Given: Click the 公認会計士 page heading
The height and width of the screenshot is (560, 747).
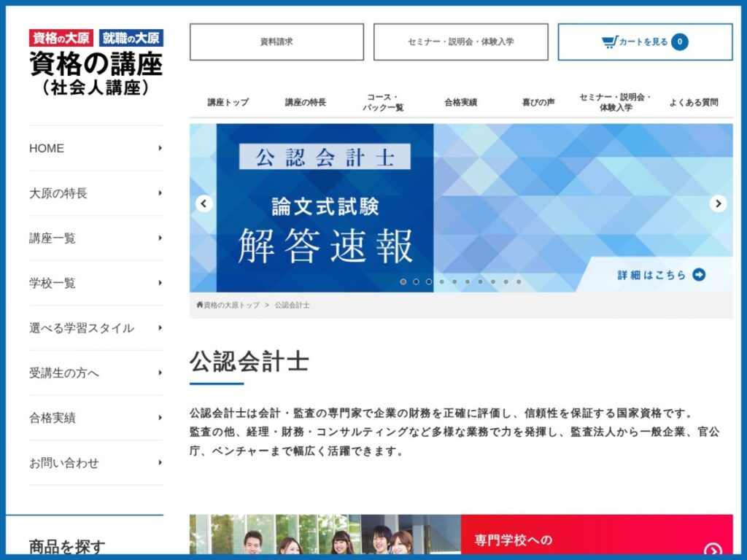Looking at the screenshot, I should click(x=249, y=362).
